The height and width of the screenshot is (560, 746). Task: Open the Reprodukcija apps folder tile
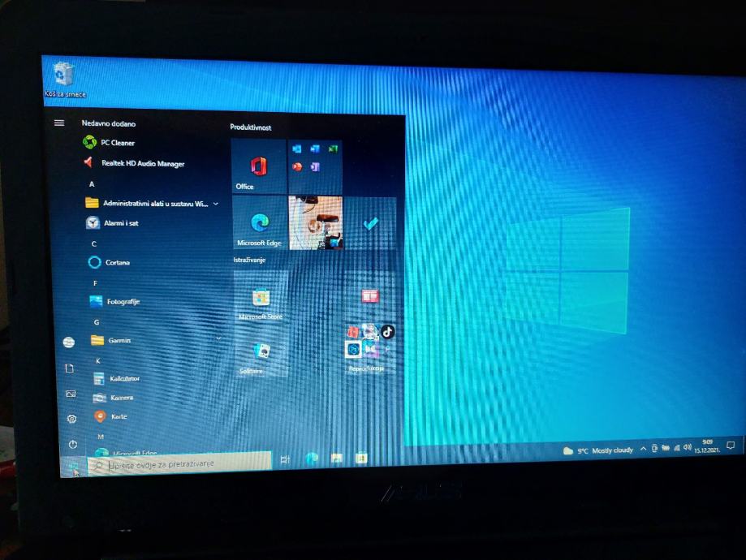tap(370, 347)
